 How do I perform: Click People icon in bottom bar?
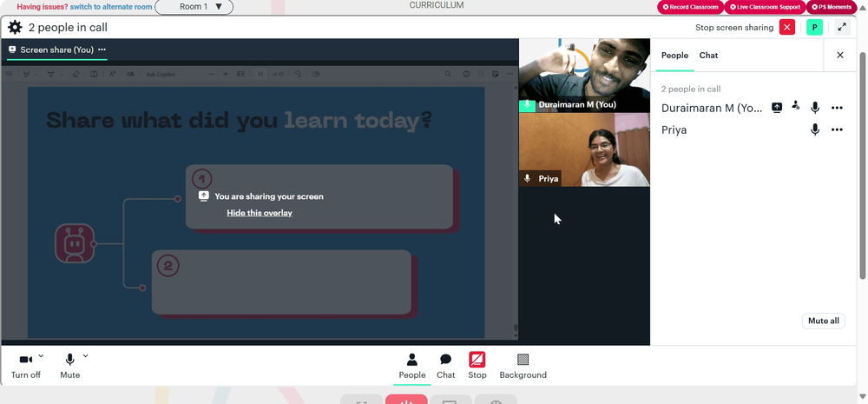click(411, 366)
